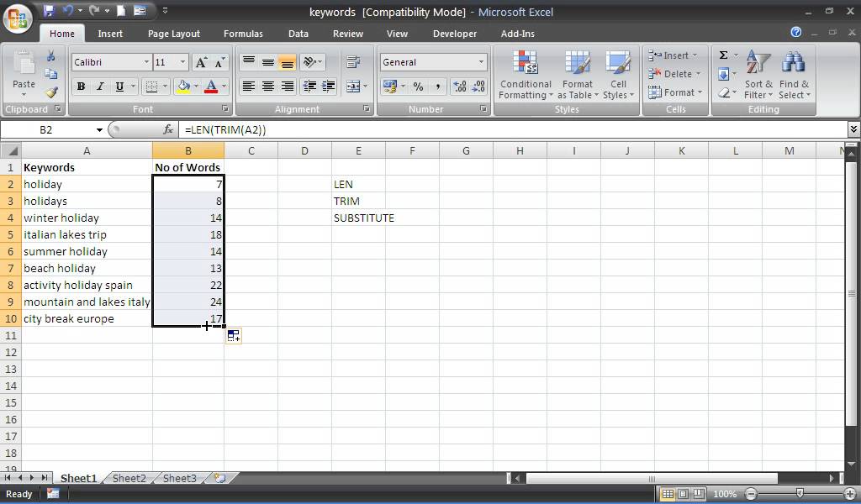Screen dimensions: 861x504
Task: Decrease font size with Shrink Font
Action: pos(219,62)
